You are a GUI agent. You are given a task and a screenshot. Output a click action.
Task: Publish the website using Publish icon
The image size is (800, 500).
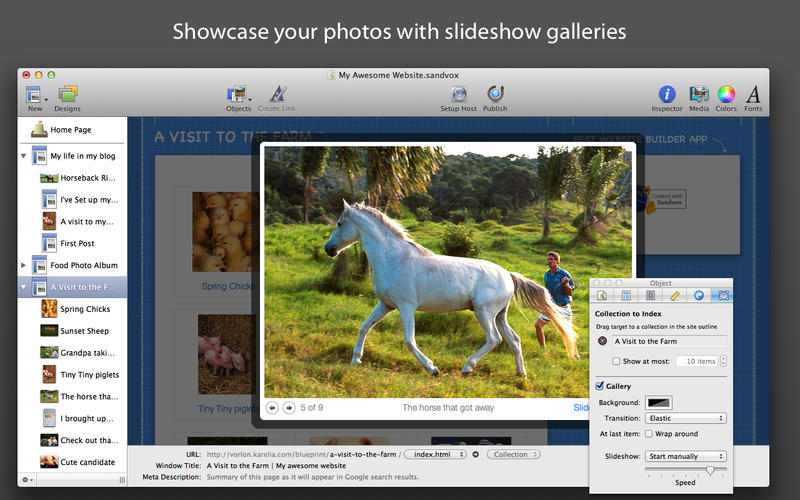tap(495, 96)
